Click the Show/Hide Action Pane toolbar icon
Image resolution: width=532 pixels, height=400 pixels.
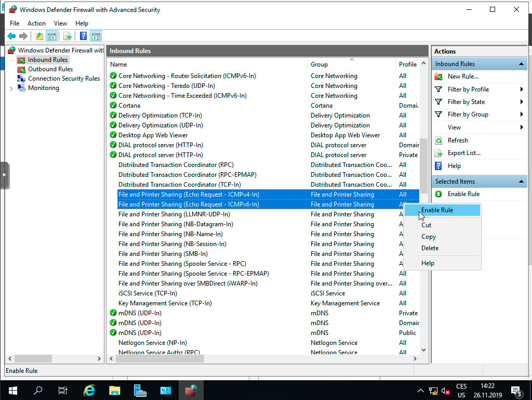pyautogui.click(x=96, y=36)
